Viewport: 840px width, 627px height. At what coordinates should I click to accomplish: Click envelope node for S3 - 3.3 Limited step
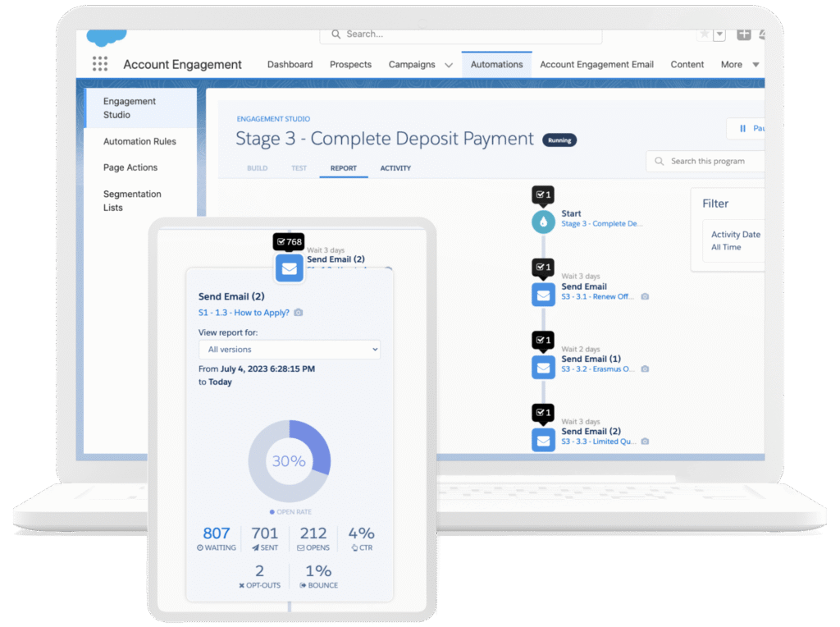point(542,439)
